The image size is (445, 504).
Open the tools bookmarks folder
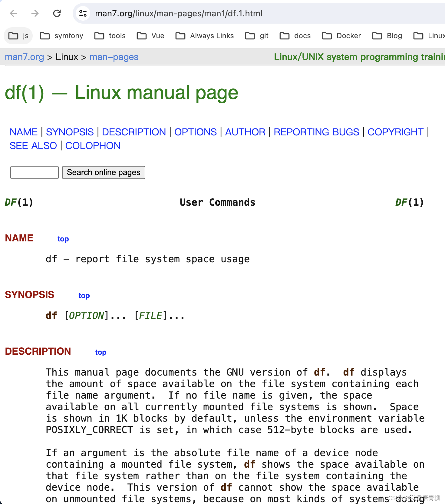click(x=110, y=36)
